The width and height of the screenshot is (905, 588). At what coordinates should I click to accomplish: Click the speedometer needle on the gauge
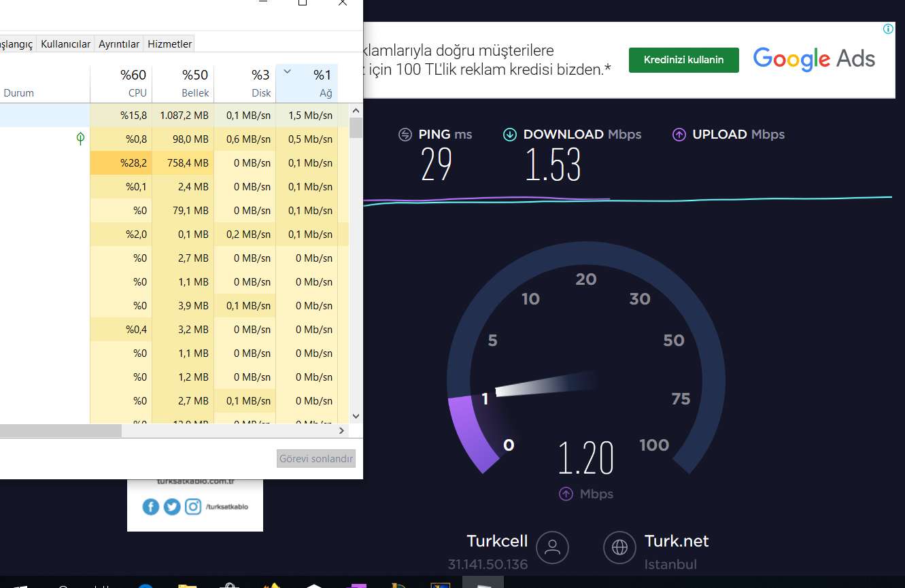547,384
